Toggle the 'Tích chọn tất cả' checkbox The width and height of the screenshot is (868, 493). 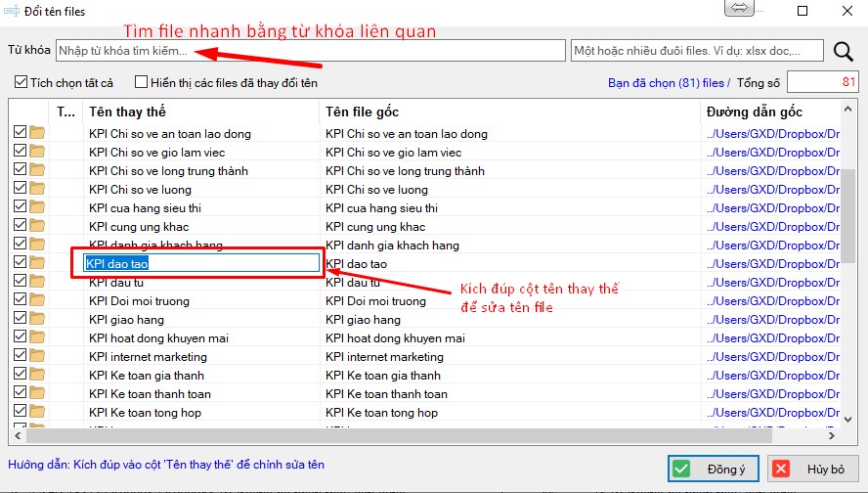click(21, 83)
